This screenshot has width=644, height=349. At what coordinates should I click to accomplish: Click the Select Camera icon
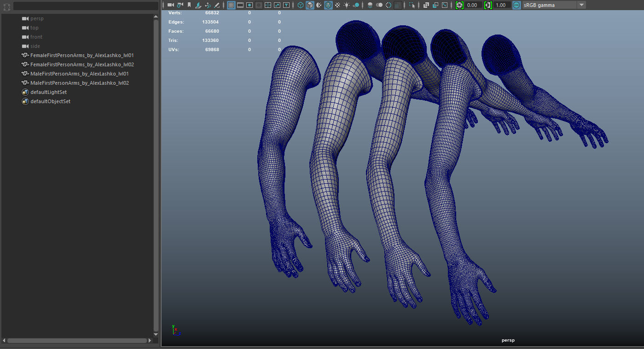coord(170,5)
